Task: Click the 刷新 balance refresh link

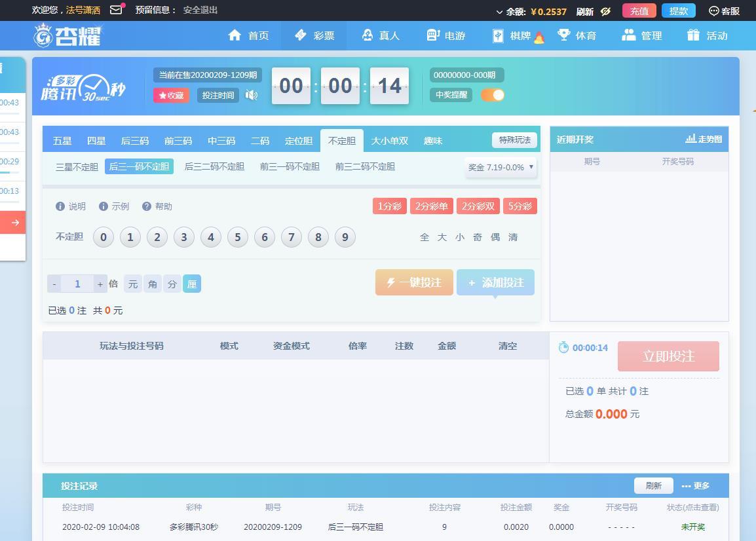Action: click(585, 12)
